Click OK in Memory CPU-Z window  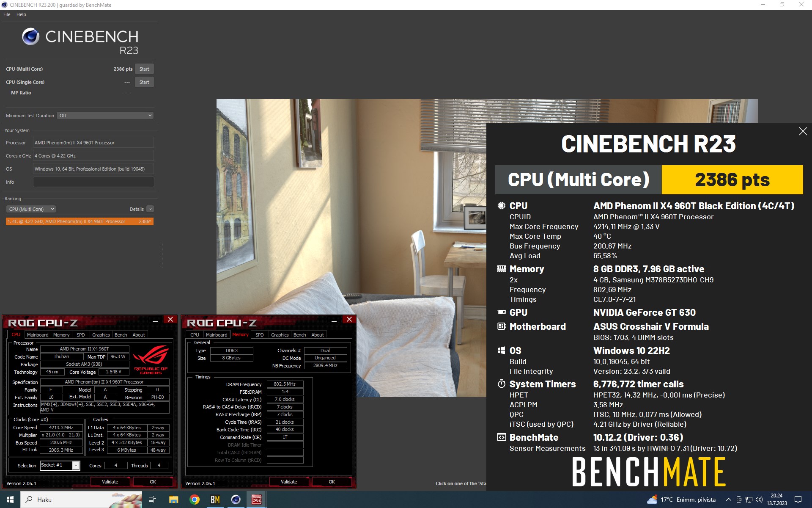(332, 482)
